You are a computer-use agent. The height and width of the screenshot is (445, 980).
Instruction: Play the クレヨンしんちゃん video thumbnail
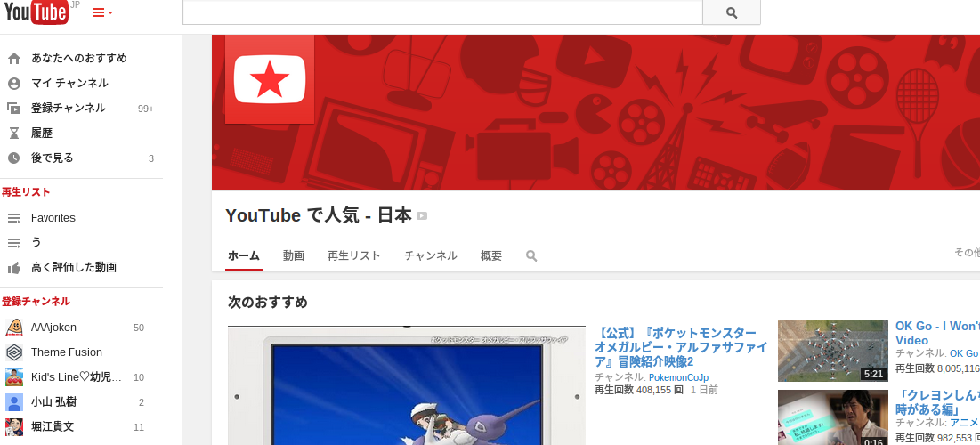[832, 417]
